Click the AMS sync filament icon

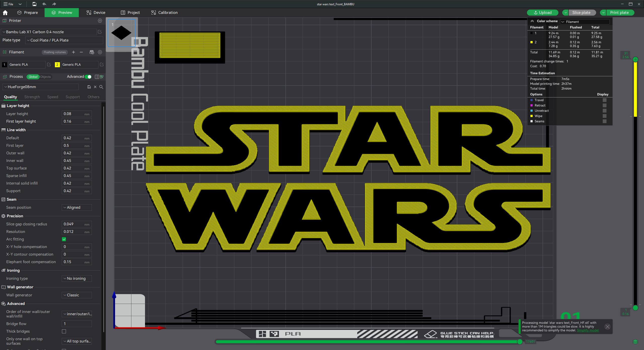coord(92,52)
